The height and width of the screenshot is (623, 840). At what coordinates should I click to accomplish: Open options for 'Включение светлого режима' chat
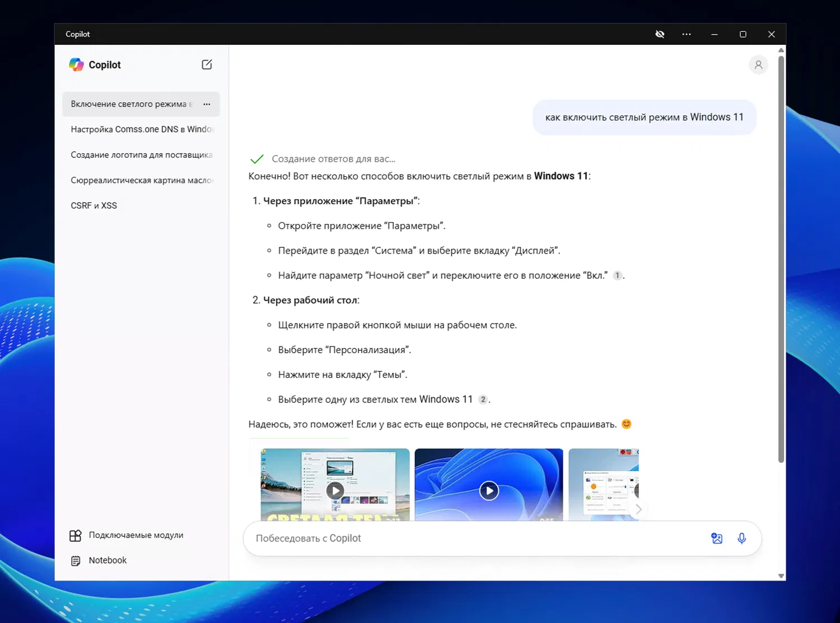point(207,104)
